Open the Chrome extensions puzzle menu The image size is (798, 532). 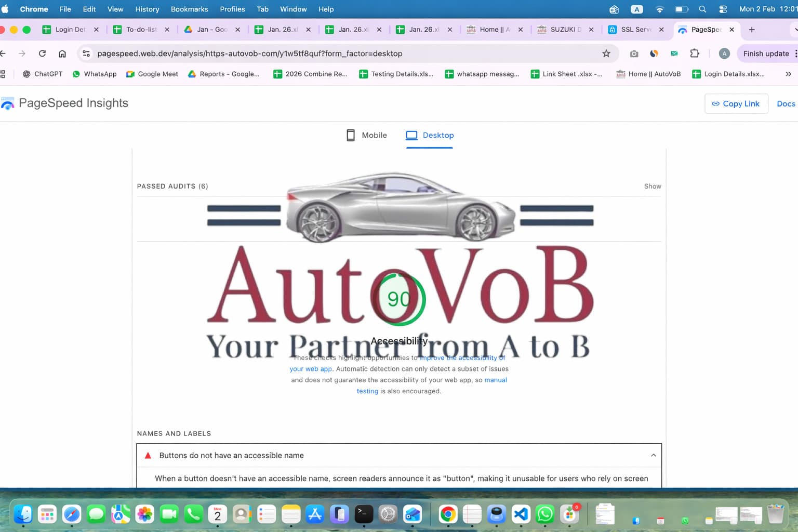point(695,54)
